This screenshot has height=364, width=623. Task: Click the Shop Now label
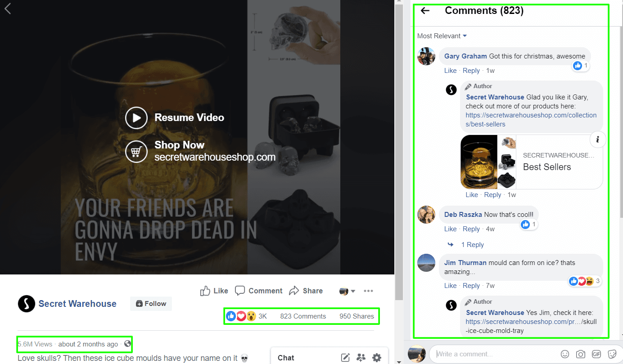pyautogui.click(x=180, y=145)
